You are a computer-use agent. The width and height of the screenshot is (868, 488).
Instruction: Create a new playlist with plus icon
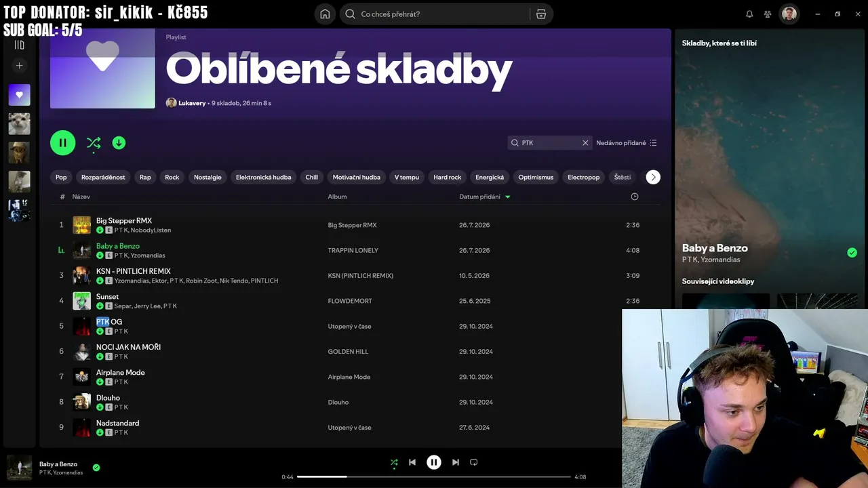19,66
